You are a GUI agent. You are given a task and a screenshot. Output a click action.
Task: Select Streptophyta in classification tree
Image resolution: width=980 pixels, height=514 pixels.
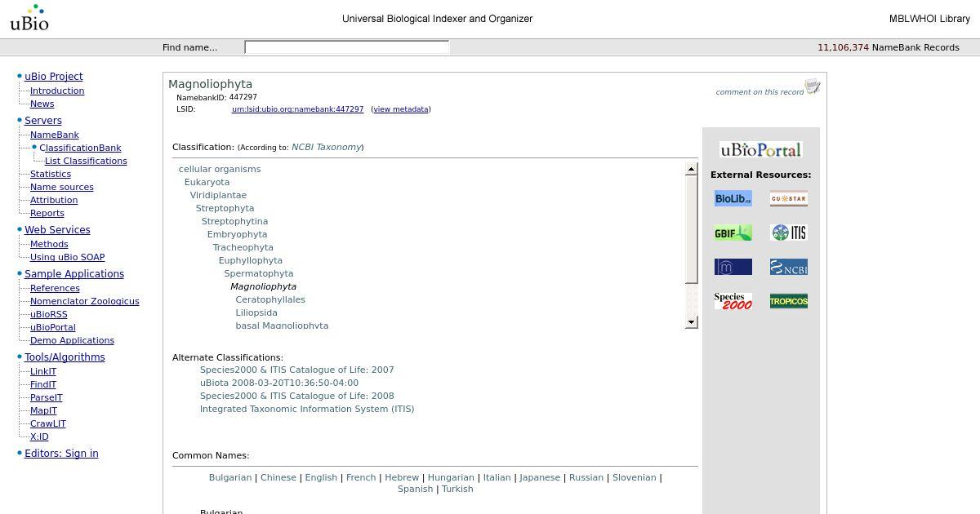click(x=225, y=208)
